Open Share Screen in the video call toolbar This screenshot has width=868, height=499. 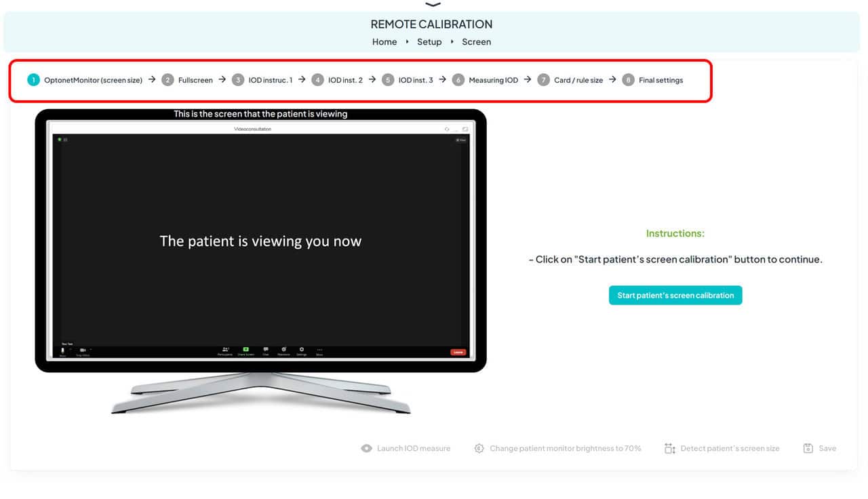248,351
